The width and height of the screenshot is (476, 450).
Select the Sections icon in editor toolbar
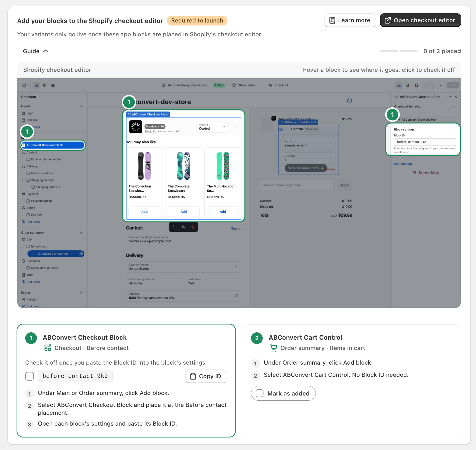click(x=36, y=85)
